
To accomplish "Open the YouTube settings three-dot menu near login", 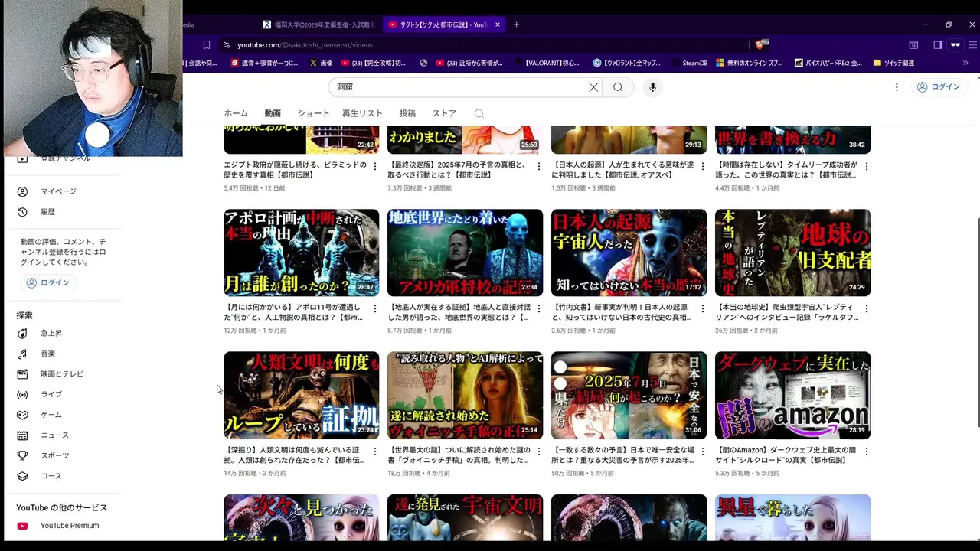I will (897, 87).
